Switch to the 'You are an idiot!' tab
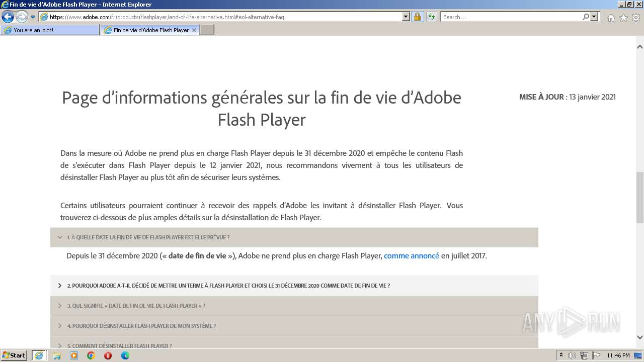 pyautogui.click(x=50, y=30)
